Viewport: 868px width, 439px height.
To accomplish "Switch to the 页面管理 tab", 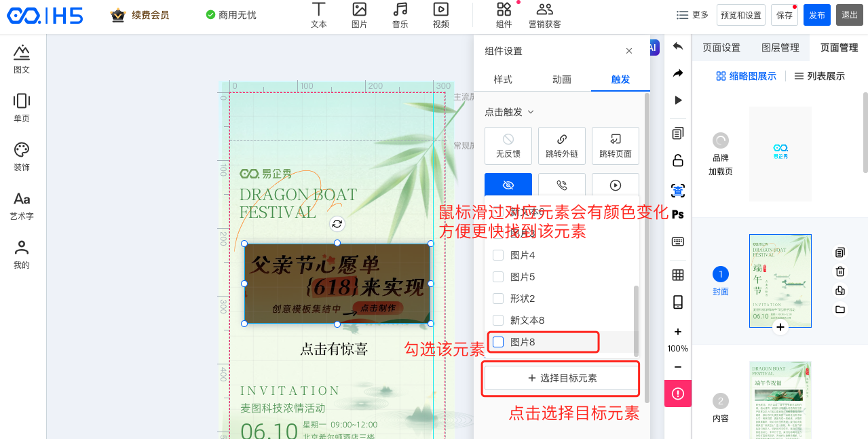I will click(x=839, y=47).
